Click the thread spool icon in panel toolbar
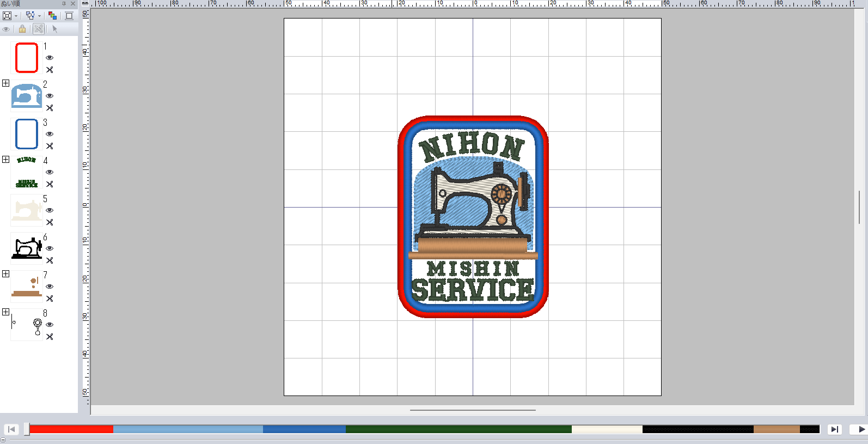This screenshot has width=868, height=444. [69, 16]
